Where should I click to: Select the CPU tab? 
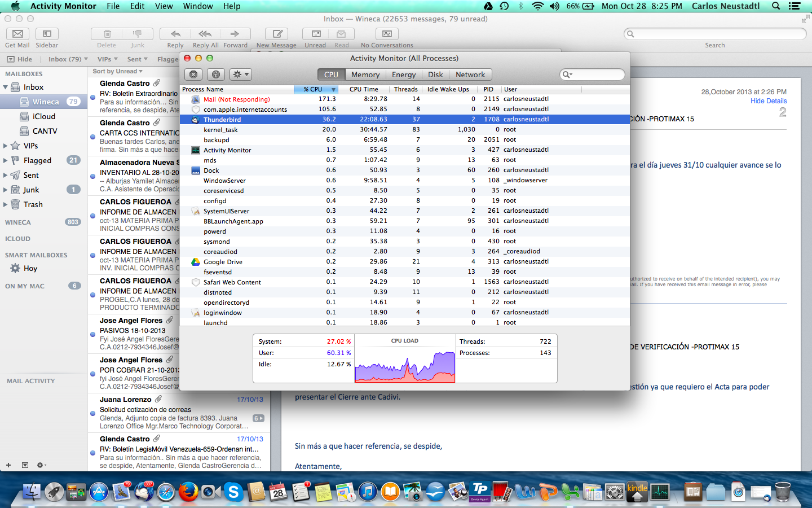pyautogui.click(x=331, y=75)
